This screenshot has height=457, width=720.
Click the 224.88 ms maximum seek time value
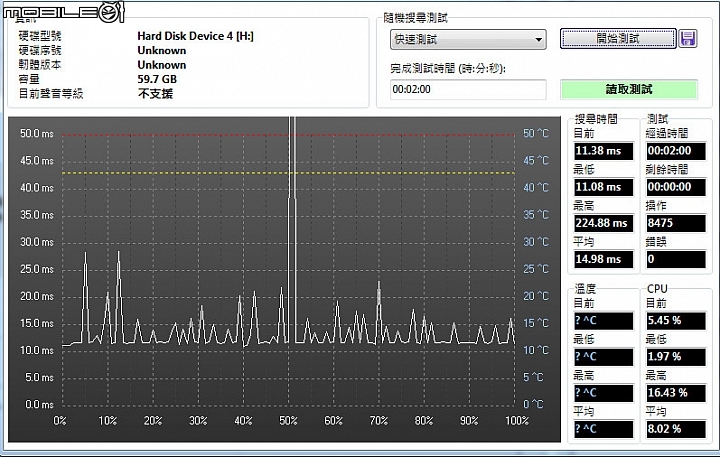603,223
